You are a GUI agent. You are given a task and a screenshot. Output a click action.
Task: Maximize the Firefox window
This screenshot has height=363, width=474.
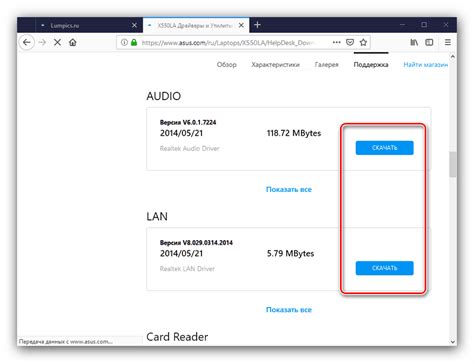click(424, 25)
